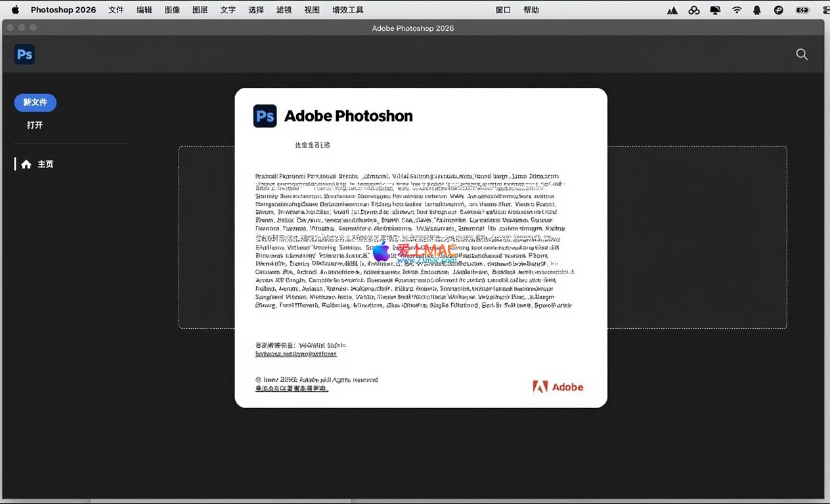
Task: Click the home icon beside 主页
Action: [26, 164]
